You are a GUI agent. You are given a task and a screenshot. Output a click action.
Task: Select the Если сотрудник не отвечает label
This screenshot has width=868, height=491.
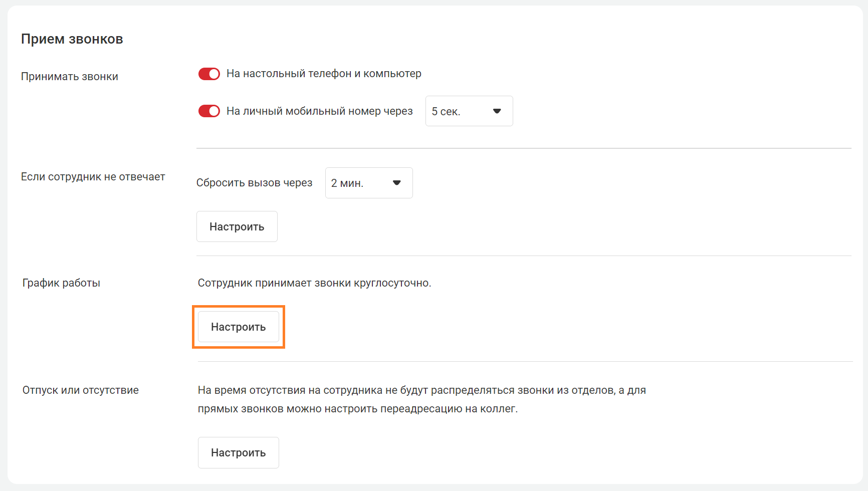point(93,177)
